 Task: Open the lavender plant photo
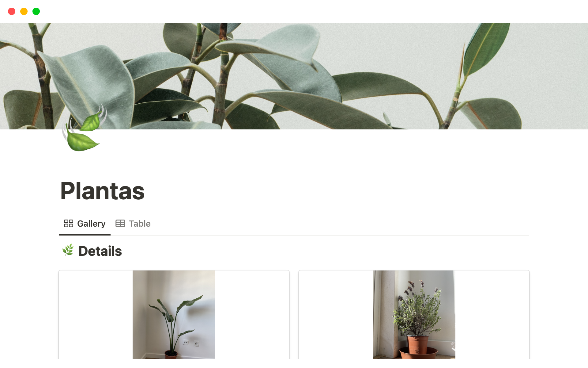tap(414, 315)
